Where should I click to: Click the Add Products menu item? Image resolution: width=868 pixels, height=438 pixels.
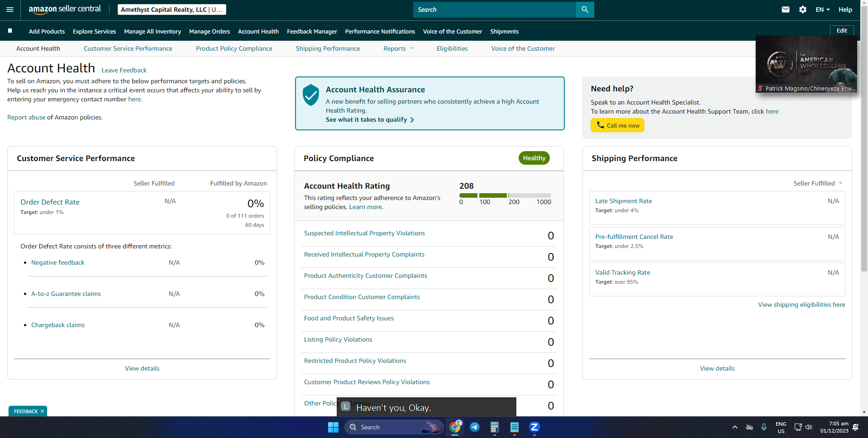point(47,31)
